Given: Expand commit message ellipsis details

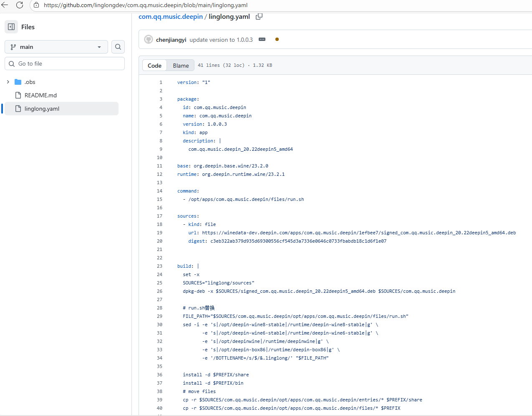Looking at the screenshot, I should (x=262, y=39).
